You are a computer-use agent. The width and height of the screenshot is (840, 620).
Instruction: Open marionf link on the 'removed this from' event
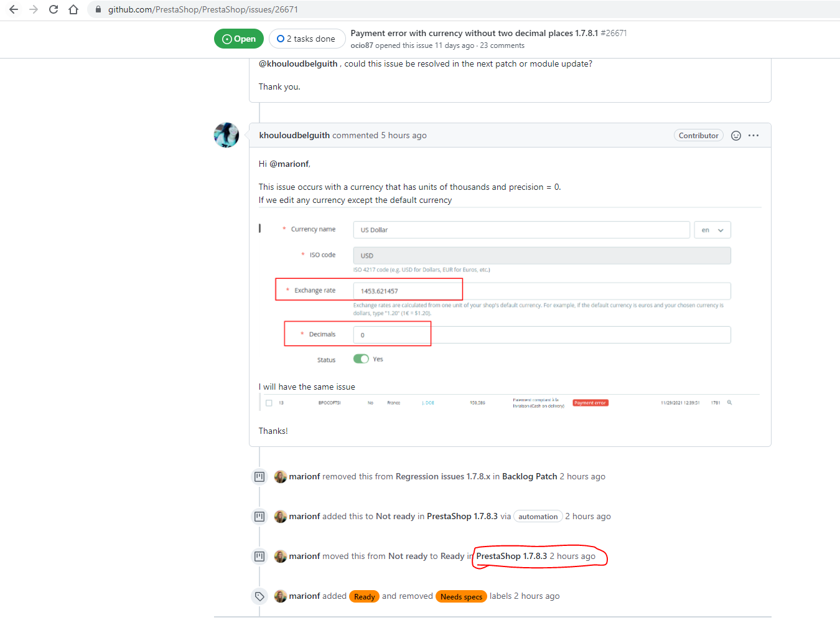click(305, 476)
